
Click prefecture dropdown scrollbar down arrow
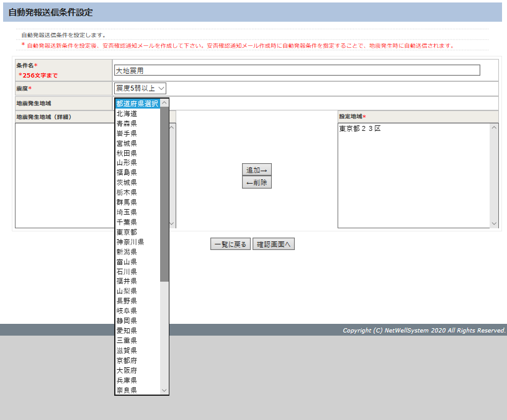coord(164,390)
